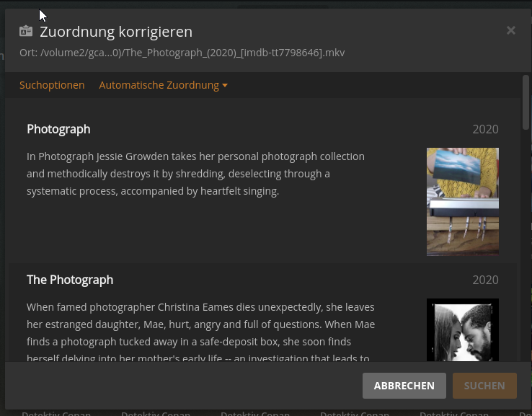Click the SUCHEN search button
This screenshot has width=532, height=416.
pos(484,386)
